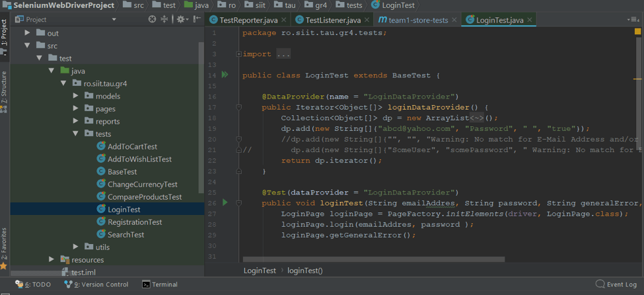Click the collapse all icon in Project panel
The image size is (644, 295).
tap(165, 20)
